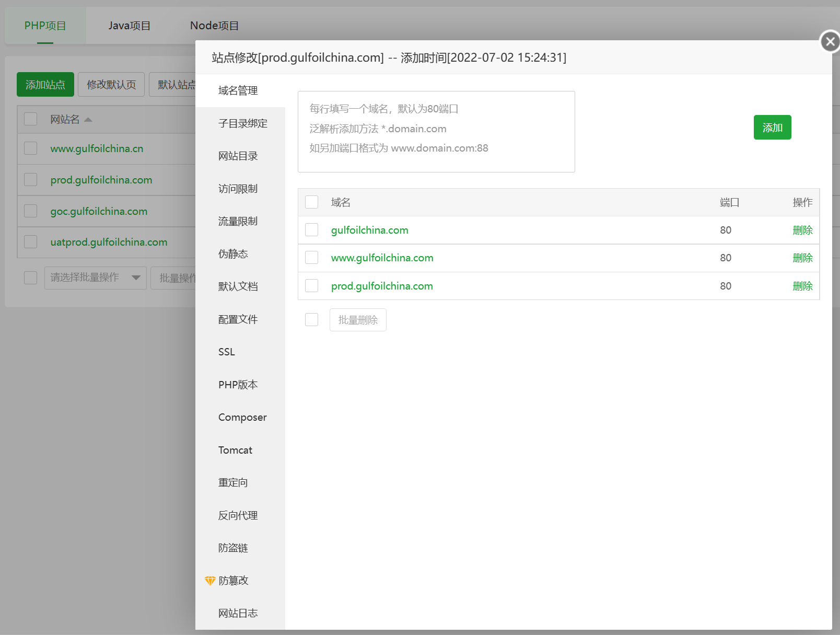Open the 域名管理 menu item
The width and height of the screenshot is (840, 635).
click(x=240, y=90)
